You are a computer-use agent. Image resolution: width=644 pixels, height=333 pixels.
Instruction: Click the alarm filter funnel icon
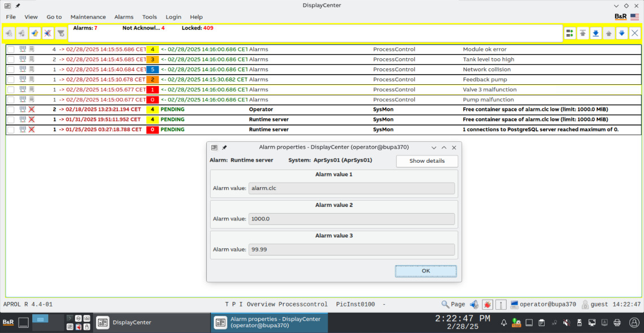[x=60, y=33]
